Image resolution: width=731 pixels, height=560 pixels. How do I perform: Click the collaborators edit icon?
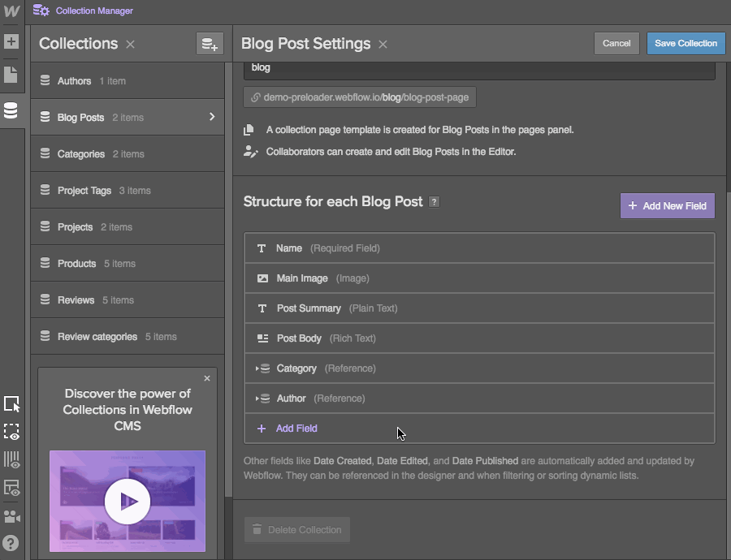click(x=250, y=152)
